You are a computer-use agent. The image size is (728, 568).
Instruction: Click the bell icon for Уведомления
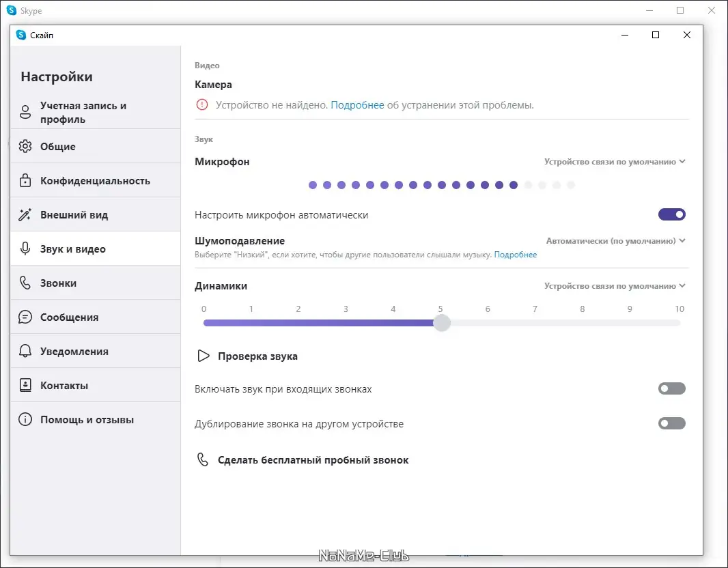coord(25,350)
